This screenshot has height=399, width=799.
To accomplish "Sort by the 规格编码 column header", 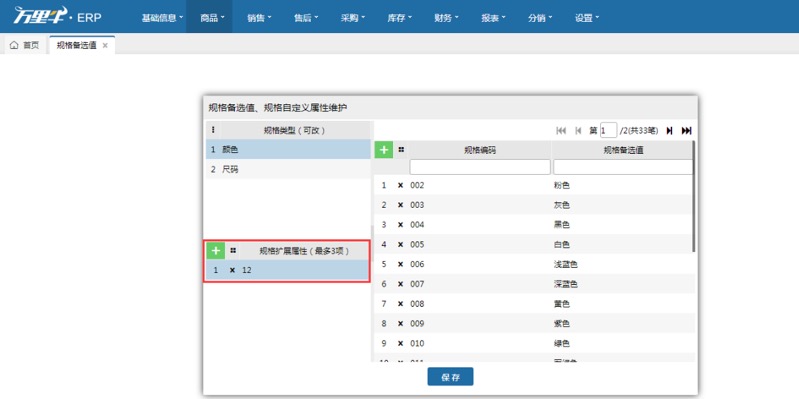I will click(x=480, y=150).
